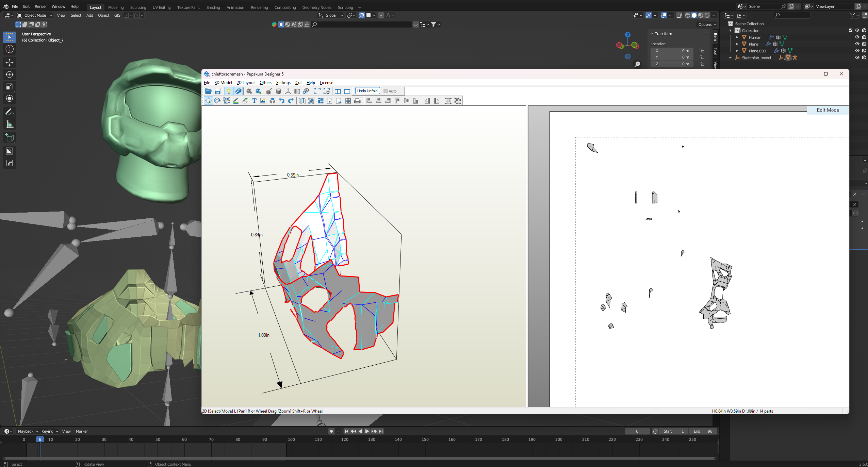The image size is (868, 467).
Task: Click the redo arrow in Pepakura
Action: [x=291, y=101]
